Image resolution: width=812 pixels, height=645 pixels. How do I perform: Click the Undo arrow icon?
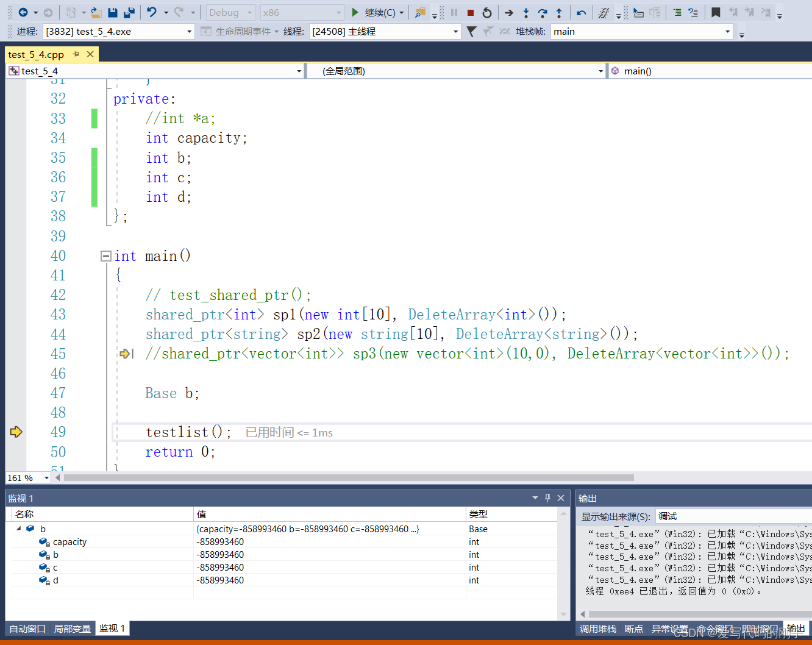[x=152, y=12]
